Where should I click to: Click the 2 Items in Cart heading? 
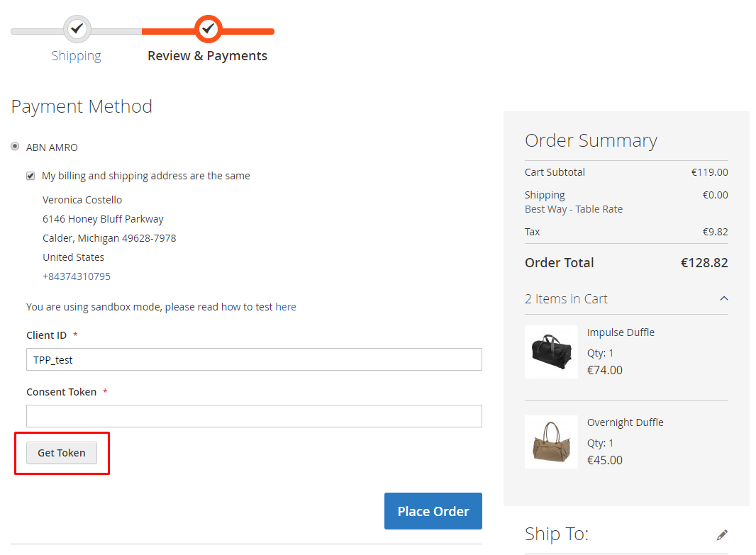coord(566,298)
